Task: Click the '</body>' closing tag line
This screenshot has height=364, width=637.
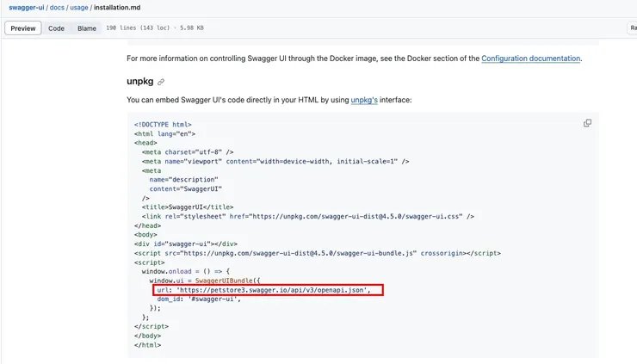Action: point(147,336)
